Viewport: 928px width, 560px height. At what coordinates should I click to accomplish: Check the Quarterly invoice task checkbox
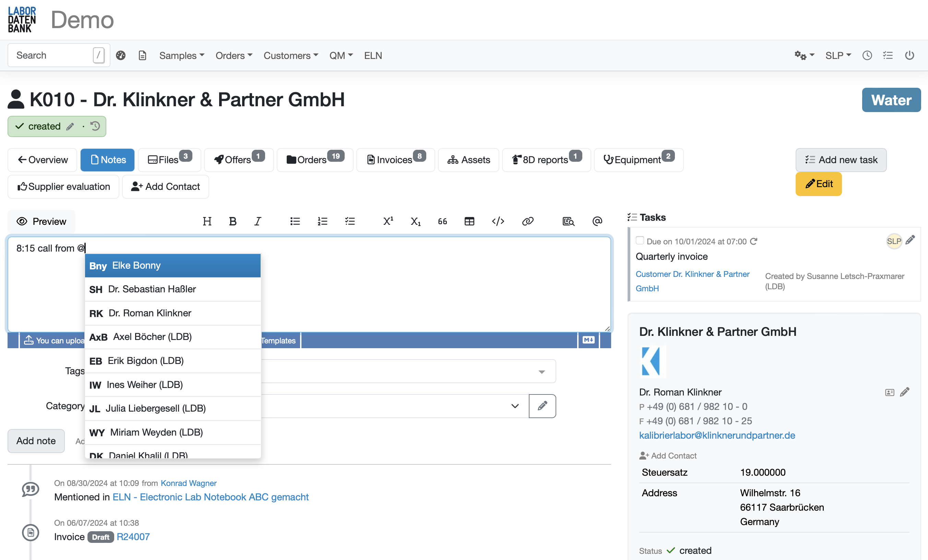tap(639, 240)
